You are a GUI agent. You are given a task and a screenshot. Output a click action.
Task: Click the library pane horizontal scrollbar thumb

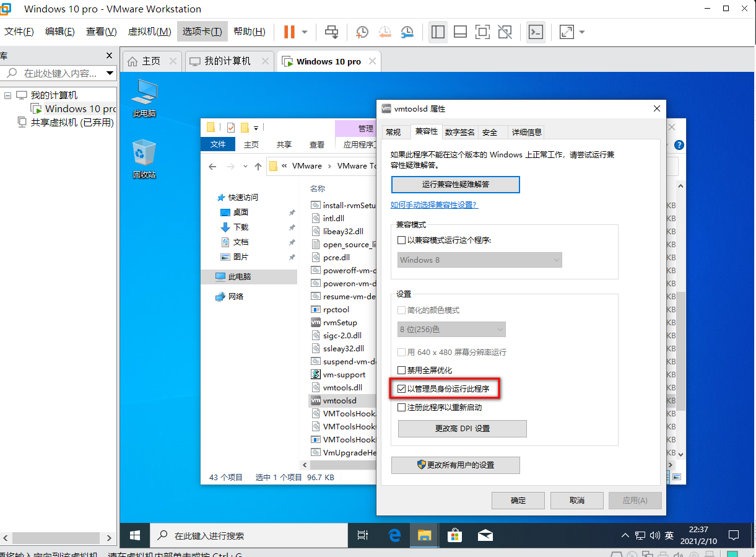(56, 538)
